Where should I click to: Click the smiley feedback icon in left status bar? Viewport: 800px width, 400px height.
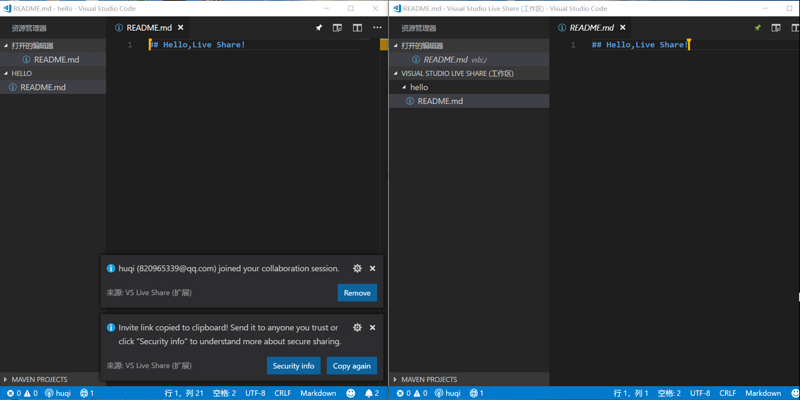351,393
